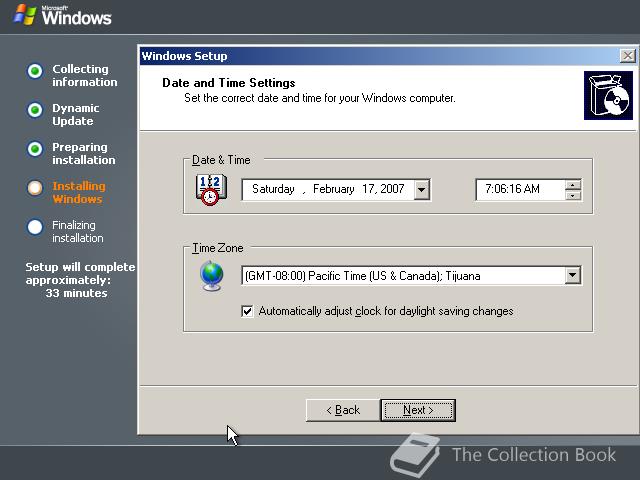Screen dimensions: 640x480
Task: Select the month February in date field
Action: pos(333,189)
